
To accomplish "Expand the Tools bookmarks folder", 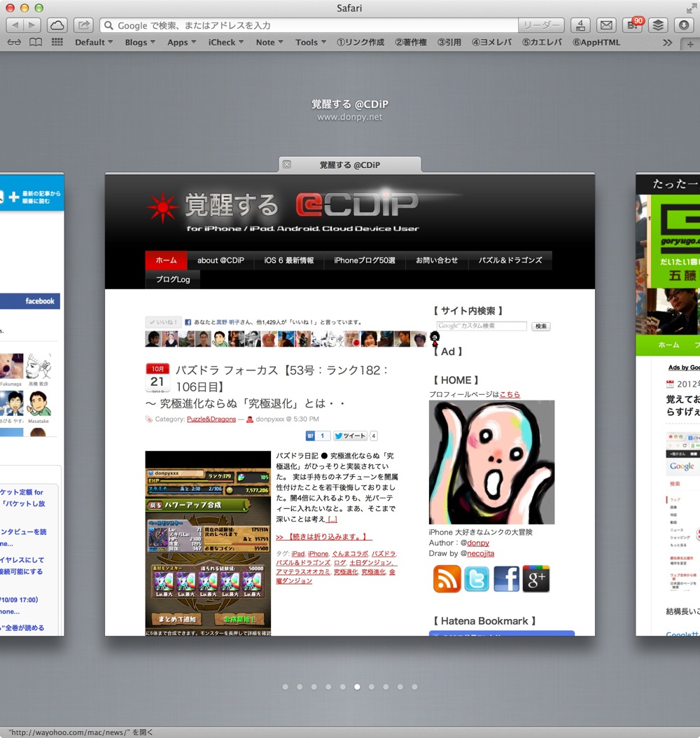I will (311, 42).
